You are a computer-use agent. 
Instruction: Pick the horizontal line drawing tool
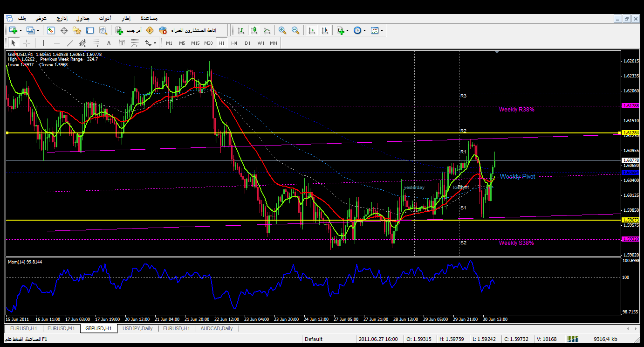tap(56, 43)
